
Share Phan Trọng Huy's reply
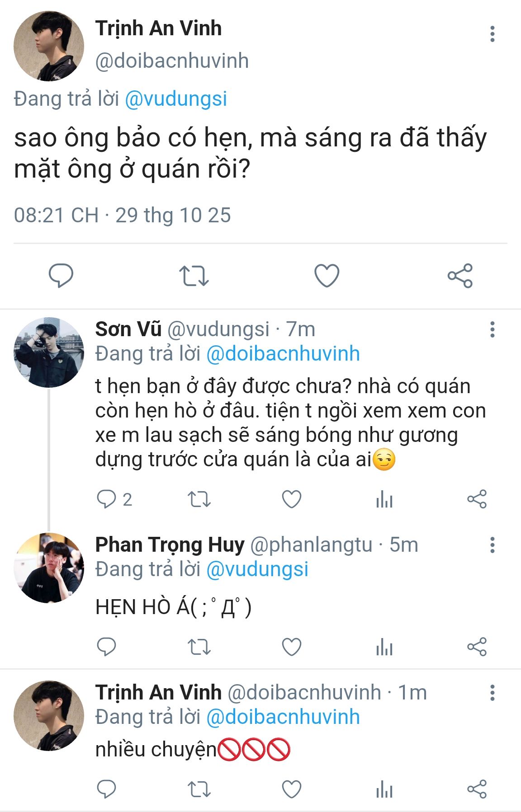click(x=477, y=647)
